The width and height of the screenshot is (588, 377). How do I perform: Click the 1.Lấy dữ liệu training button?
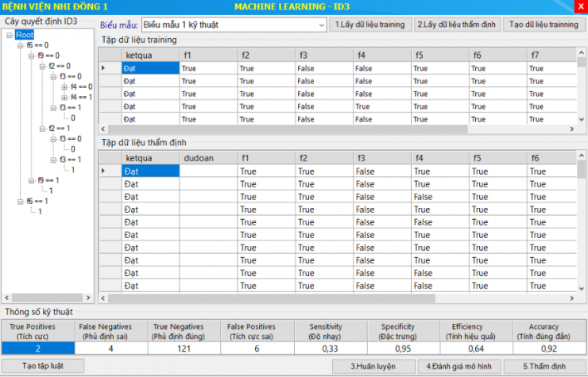tap(369, 25)
